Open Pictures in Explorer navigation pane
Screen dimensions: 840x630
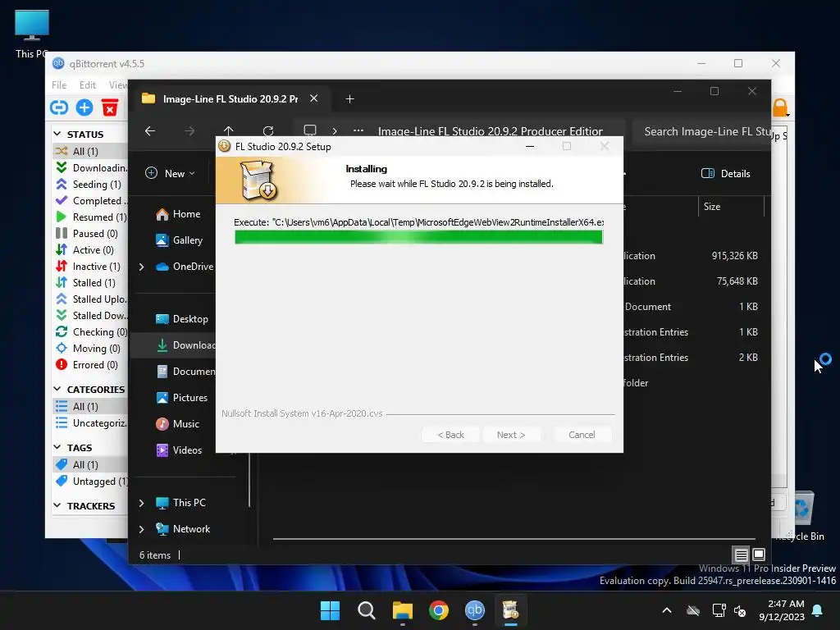pyautogui.click(x=182, y=398)
